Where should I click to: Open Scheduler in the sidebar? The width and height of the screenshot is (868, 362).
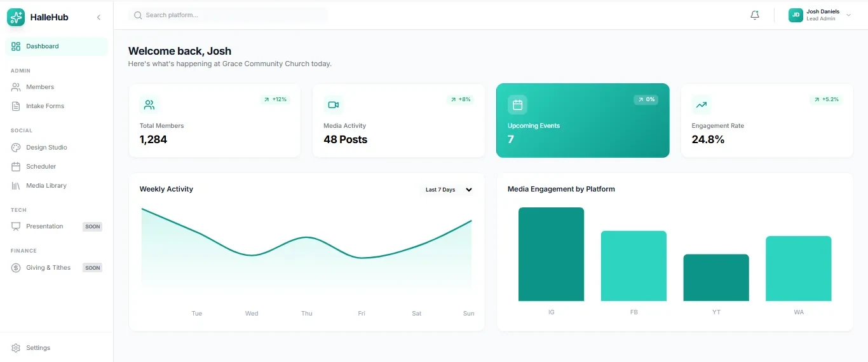[57, 167]
